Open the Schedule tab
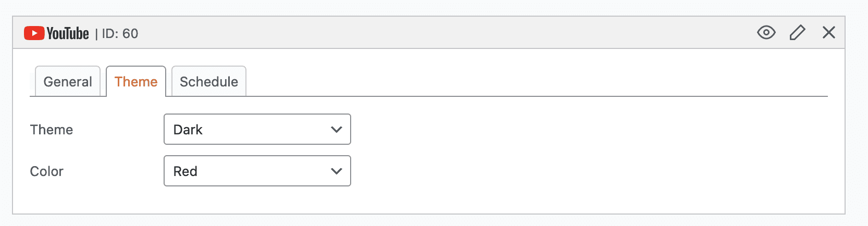The image size is (868, 226). pos(209,82)
